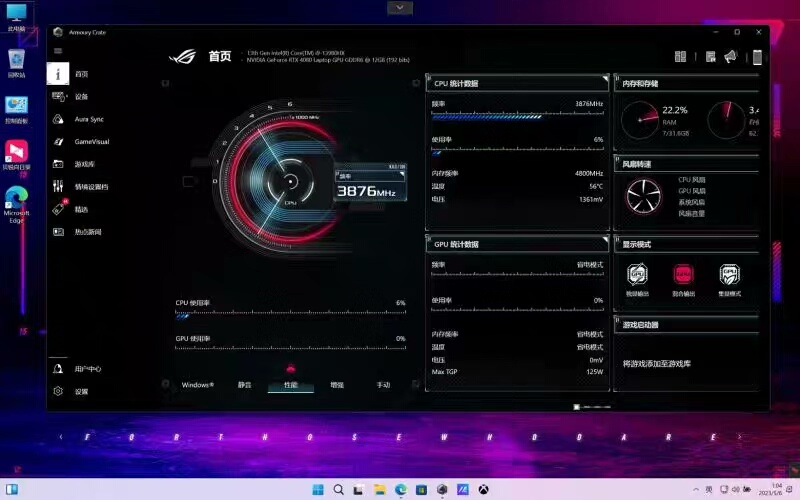800x500 pixels.
Task: Open the 首页 home icon in sidebar
Action: click(58, 74)
